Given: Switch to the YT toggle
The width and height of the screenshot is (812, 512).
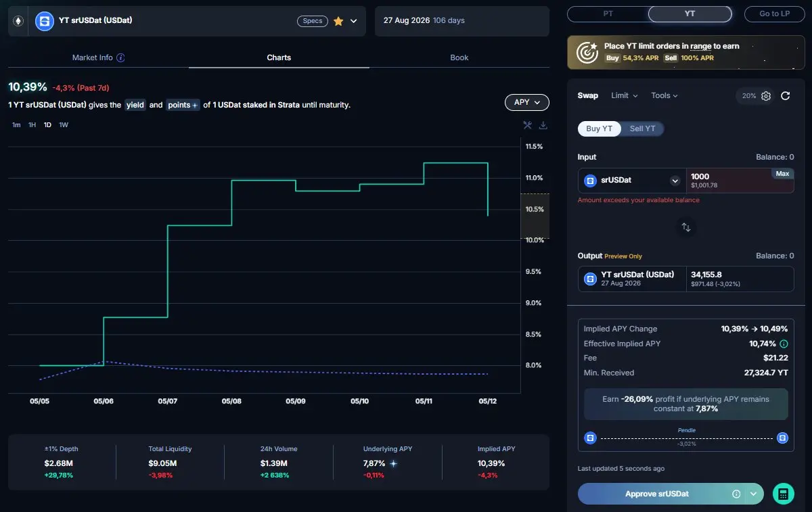Looking at the screenshot, I should [x=690, y=14].
